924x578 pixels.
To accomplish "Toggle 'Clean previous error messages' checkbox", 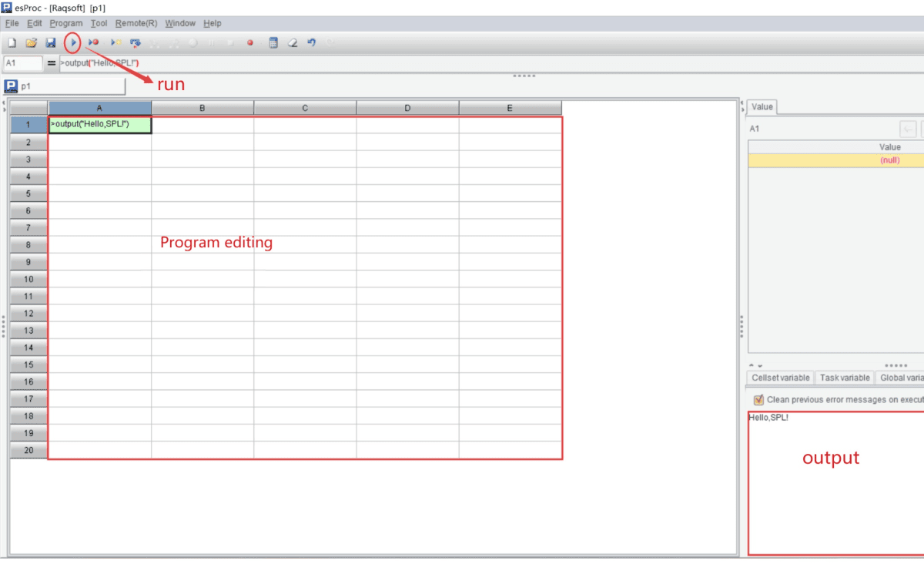I will [758, 400].
